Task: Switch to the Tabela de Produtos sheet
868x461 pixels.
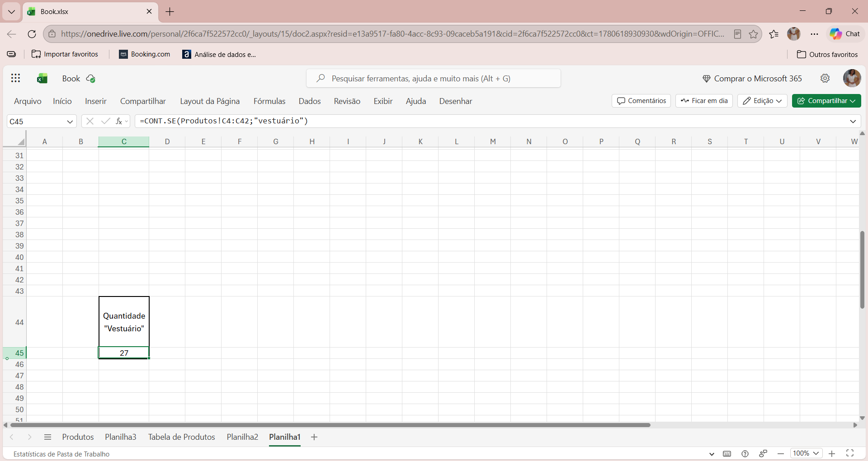Action: click(182, 437)
